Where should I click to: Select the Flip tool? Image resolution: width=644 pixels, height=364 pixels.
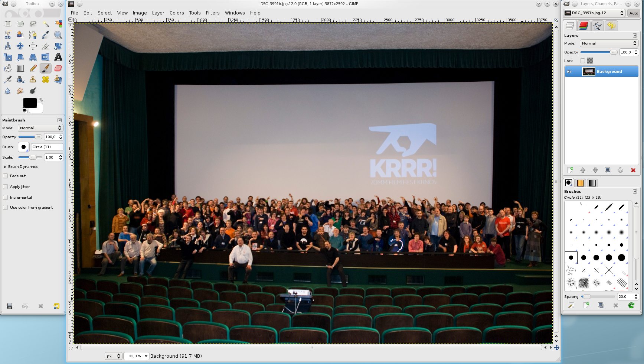pyautogui.click(x=46, y=57)
